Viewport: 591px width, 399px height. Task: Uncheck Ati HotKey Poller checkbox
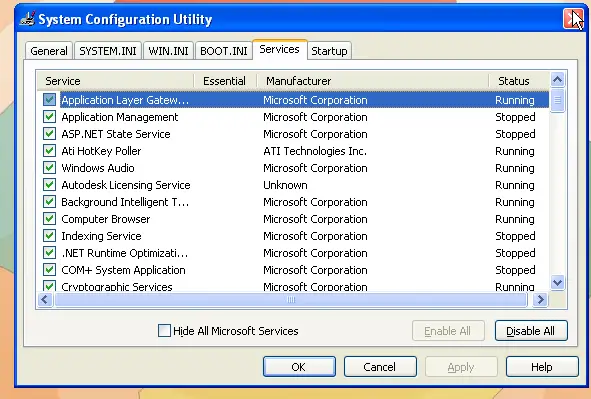click(x=49, y=151)
